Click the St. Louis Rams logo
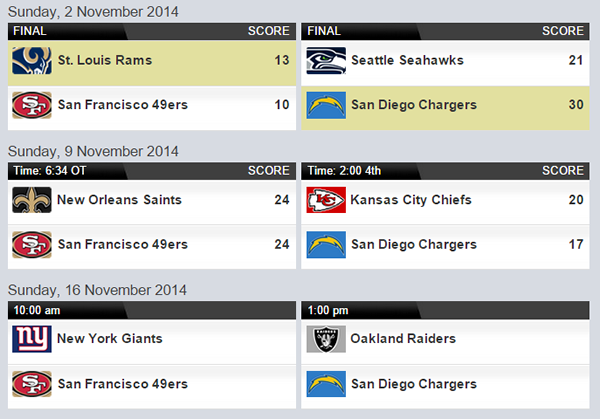600x419 pixels. pos(31,61)
